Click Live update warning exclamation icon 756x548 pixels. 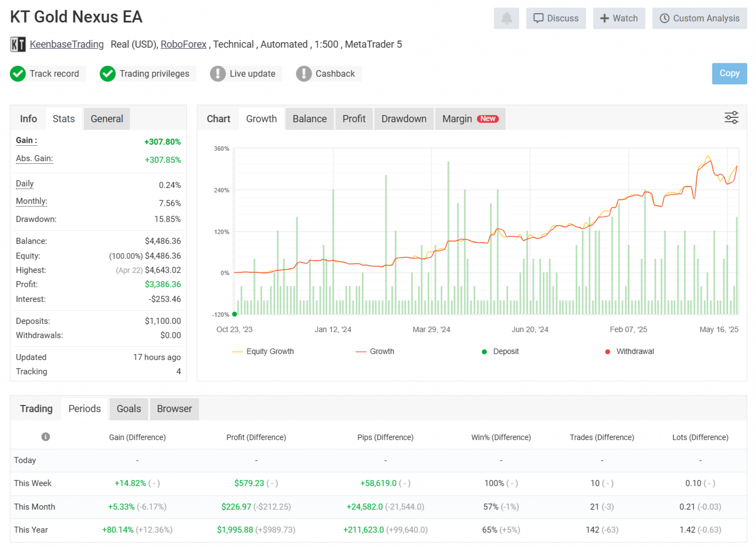[218, 73]
